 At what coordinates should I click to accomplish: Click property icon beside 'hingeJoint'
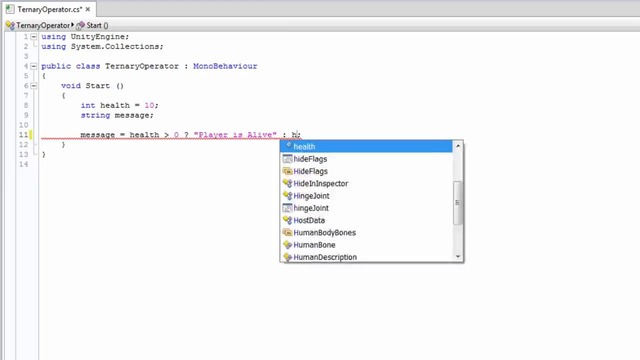[x=287, y=208]
